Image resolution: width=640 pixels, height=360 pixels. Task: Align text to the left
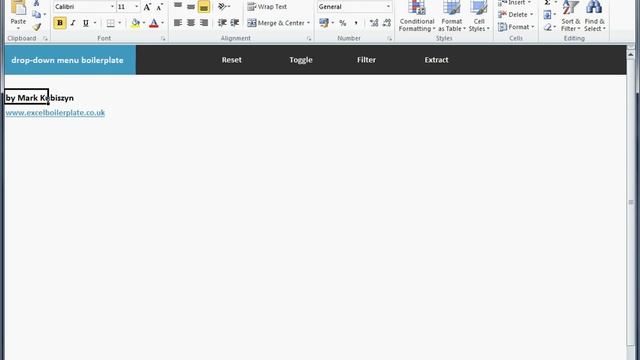point(178,23)
